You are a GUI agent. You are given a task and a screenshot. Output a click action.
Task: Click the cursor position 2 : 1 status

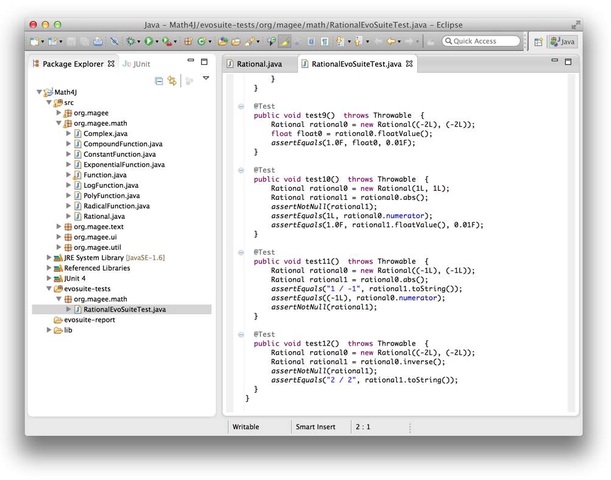pos(363,427)
